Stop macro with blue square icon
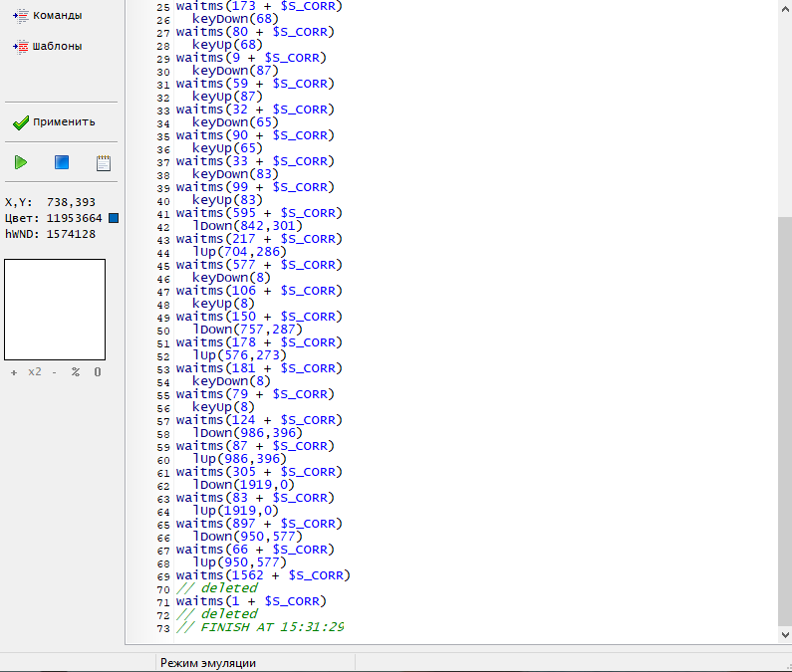Screen dimensions: 792x672 tap(62, 162)
